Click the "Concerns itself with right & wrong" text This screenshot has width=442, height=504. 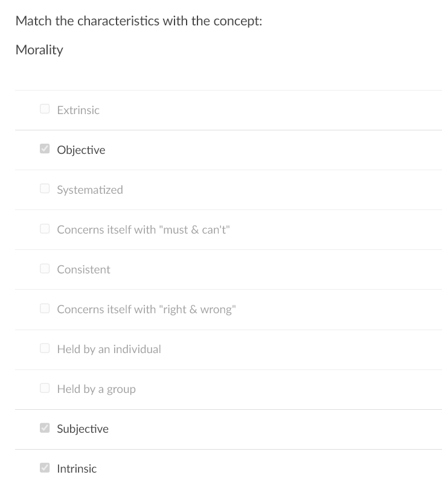click(x=145, y=309)
